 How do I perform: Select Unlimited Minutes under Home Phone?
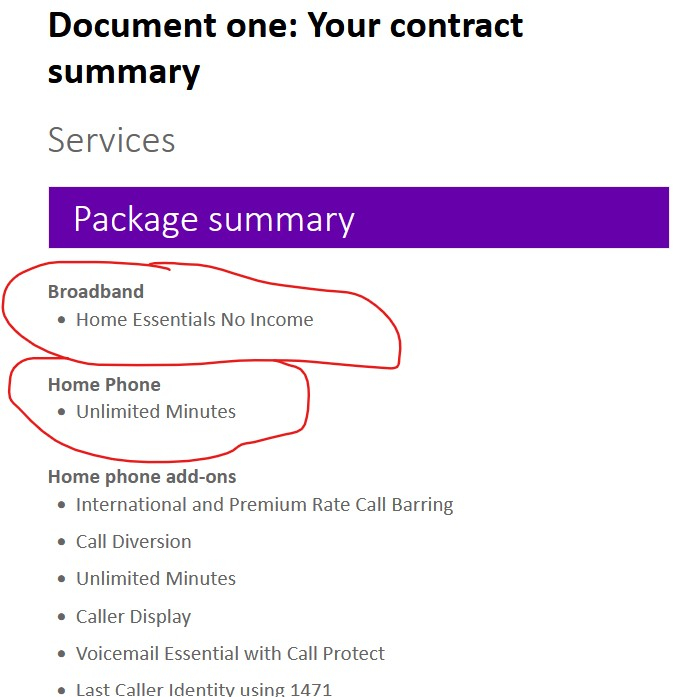pyautogui.click(x=156, y=412)
